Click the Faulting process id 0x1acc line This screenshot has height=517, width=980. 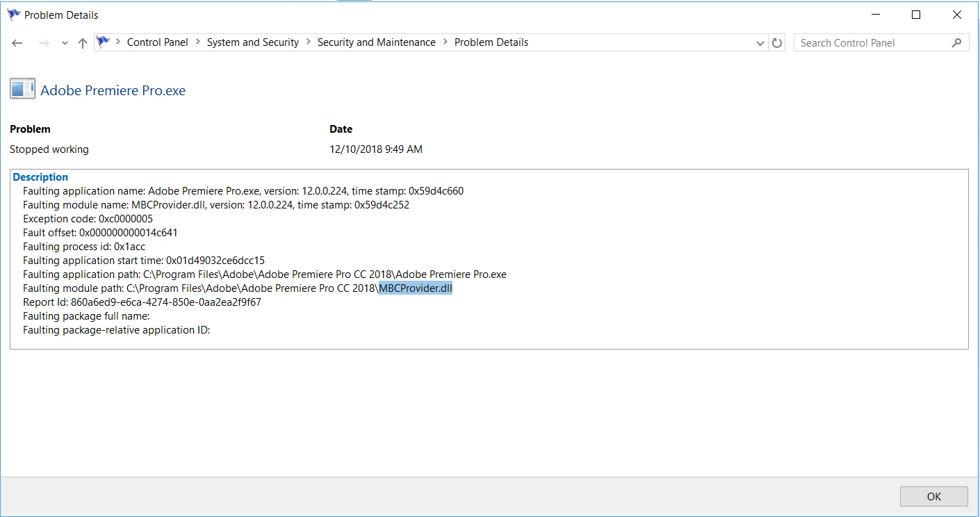coord(84,247)
